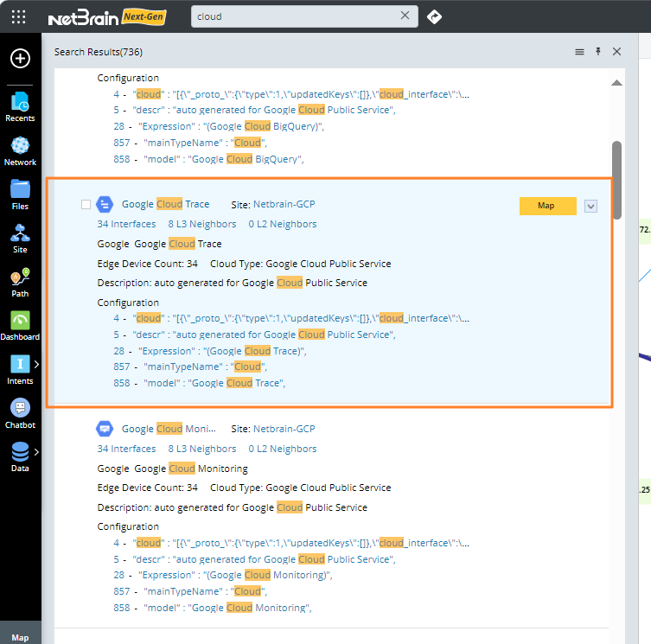Click the path direction diamond icon
The height and width of the screenshot is (644, 651).
click(434, 16)
